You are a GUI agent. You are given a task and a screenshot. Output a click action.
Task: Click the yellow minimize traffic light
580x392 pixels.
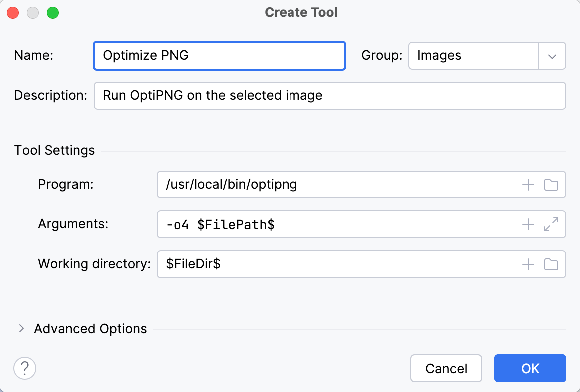click(33, 13)
